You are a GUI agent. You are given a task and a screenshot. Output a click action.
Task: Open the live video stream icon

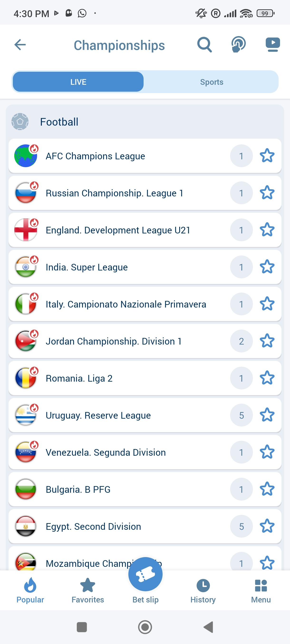272,44
